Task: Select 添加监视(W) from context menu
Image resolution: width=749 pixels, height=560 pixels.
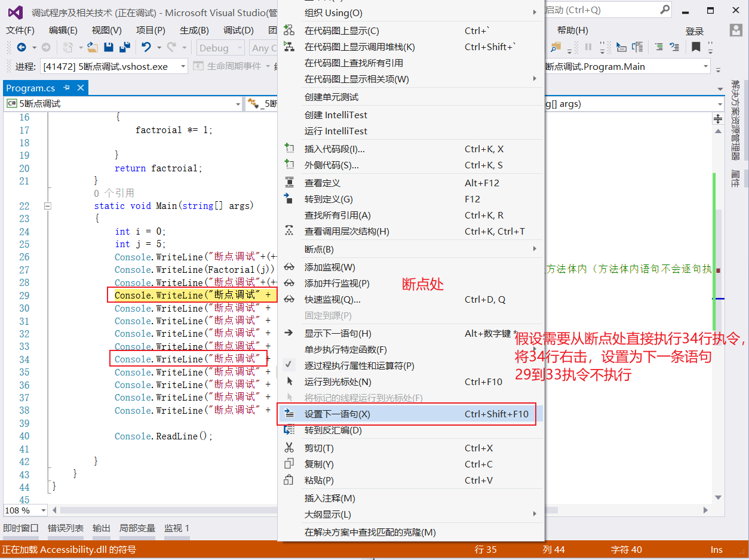Action: tap(410, 267)
